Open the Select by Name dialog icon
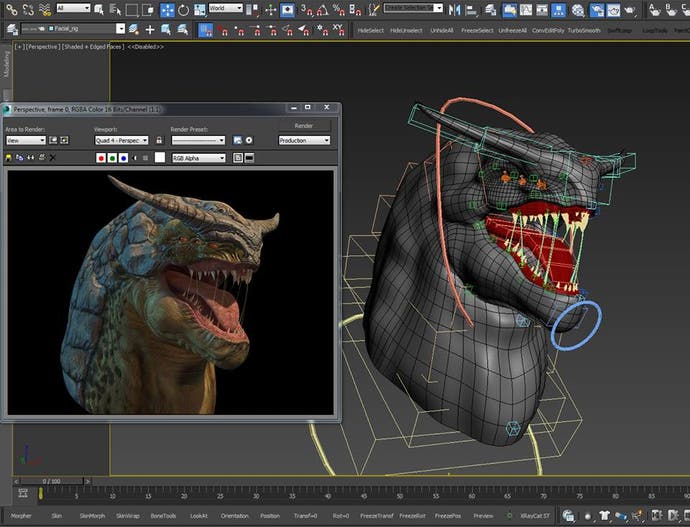 [116, 9]
